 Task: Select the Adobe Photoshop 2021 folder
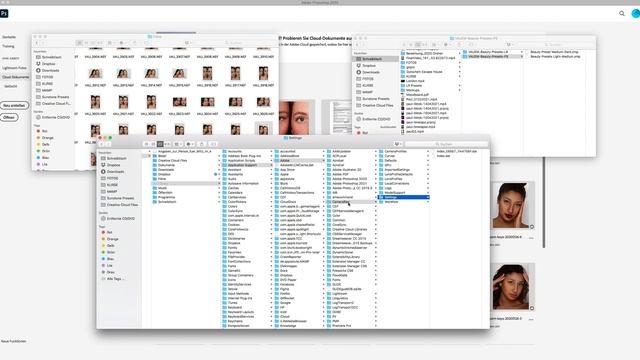[x=349, y=183]
